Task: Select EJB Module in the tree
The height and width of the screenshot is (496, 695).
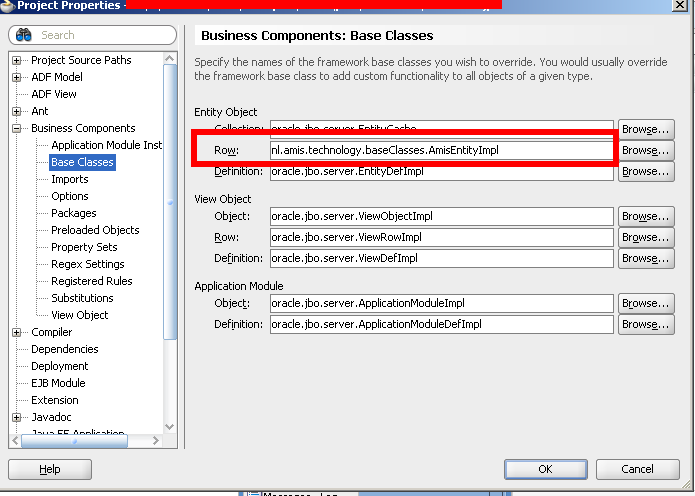Action: (58, 383)
